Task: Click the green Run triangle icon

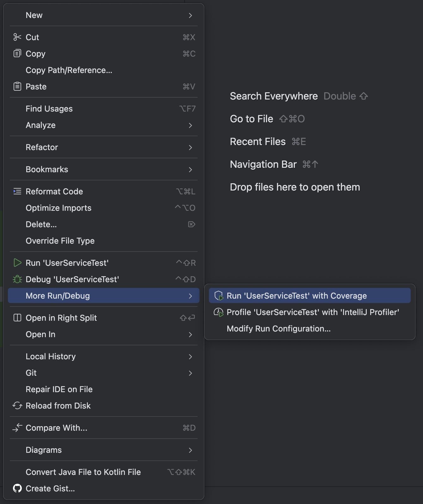Action: click(x=17, y=263)
